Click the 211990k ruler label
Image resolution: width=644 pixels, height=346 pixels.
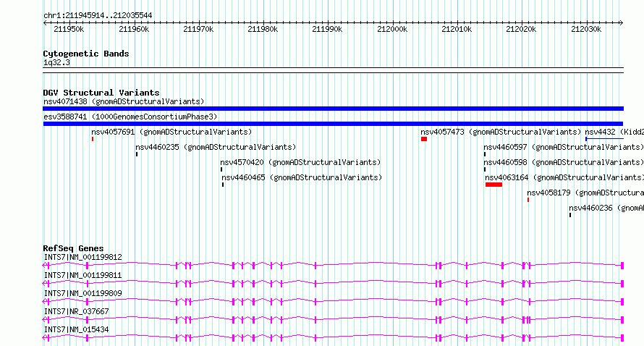327,29
